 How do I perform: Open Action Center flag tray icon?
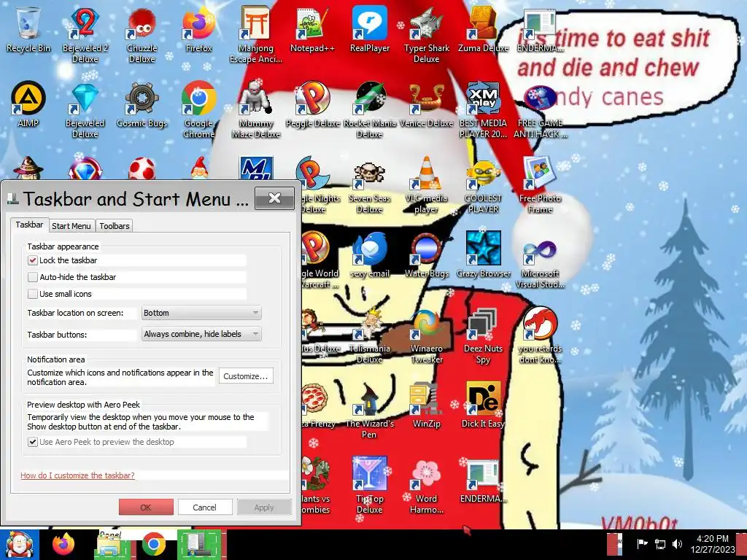click(x=642, y=544)
